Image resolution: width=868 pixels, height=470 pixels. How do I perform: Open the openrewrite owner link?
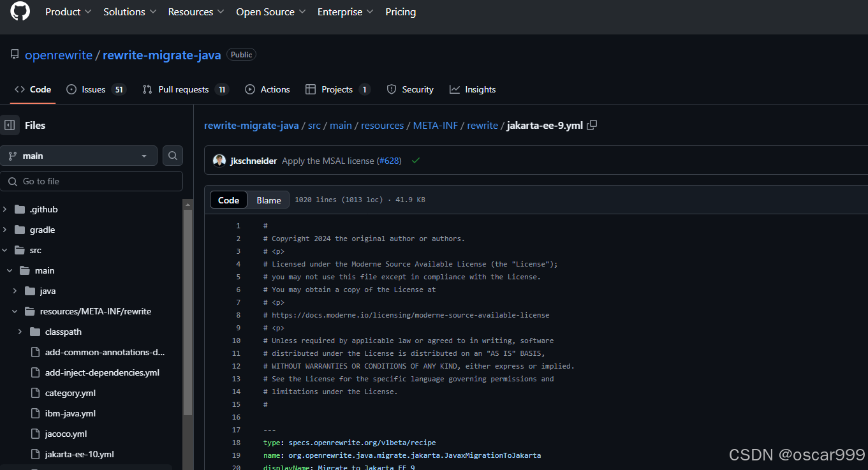(x=59, y=55)
